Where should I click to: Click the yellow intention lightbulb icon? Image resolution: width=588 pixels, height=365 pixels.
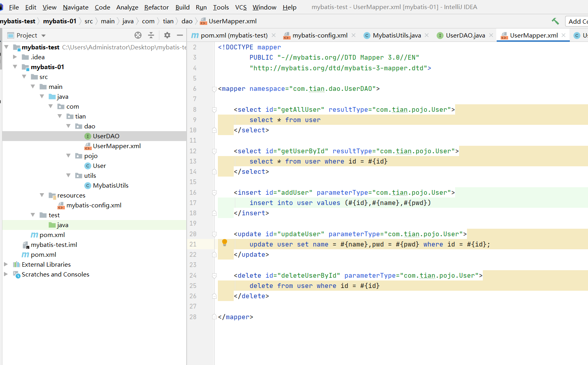[x=225, y=243]
